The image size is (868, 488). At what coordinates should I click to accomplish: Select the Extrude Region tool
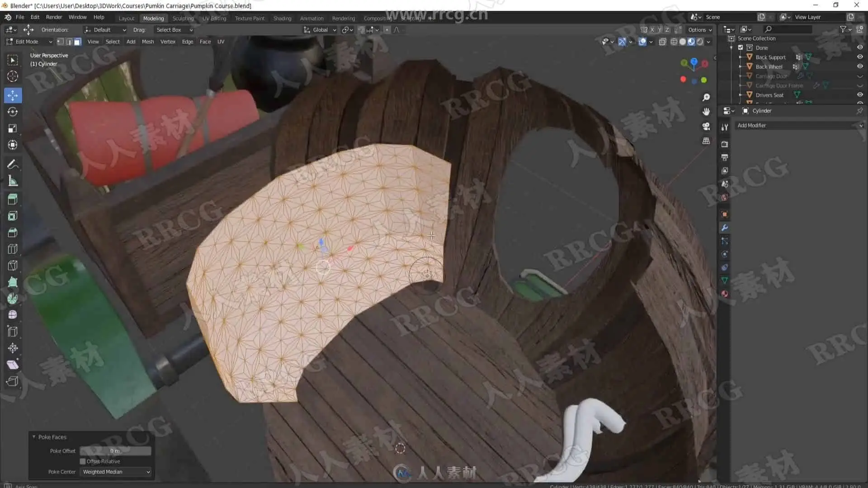pyautogui.click(x=13, y=199)
